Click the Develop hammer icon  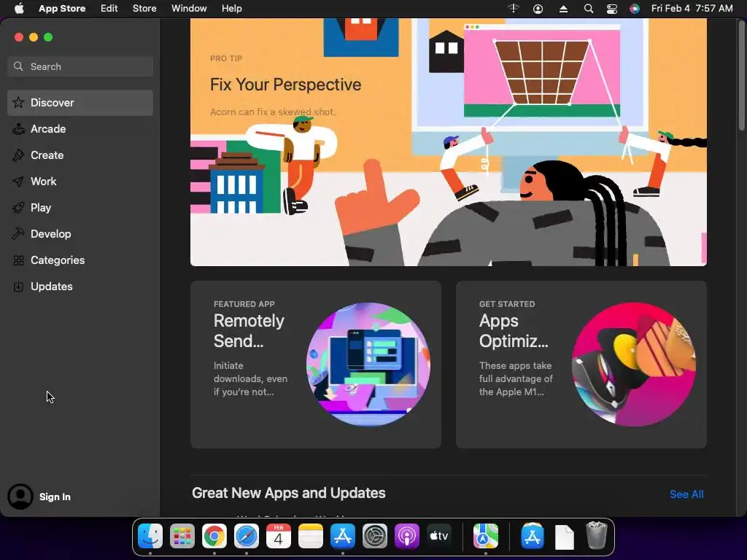coord(18,234)
